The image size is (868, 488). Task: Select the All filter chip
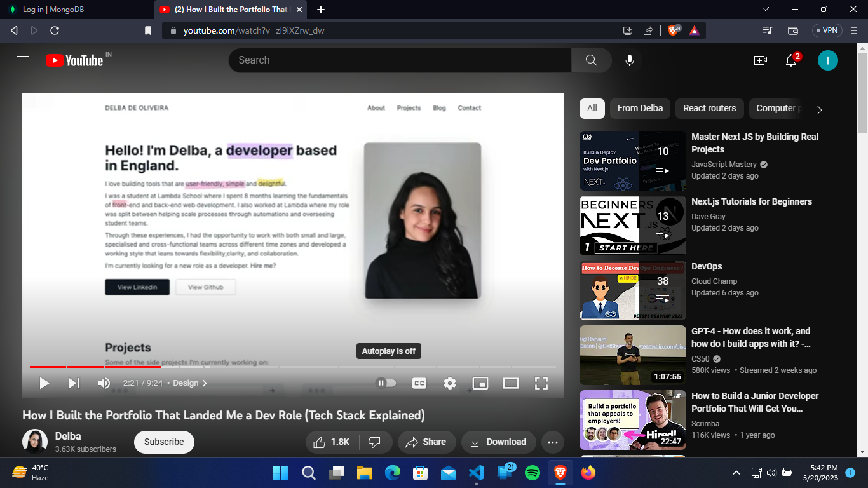(592, 108)
